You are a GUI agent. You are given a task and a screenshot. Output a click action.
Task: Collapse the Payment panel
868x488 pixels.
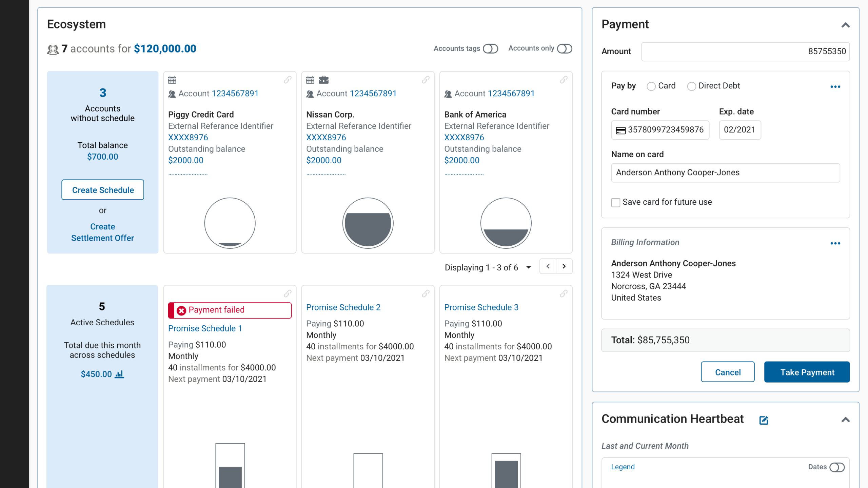pyautogui.click(x=846, y=25)
